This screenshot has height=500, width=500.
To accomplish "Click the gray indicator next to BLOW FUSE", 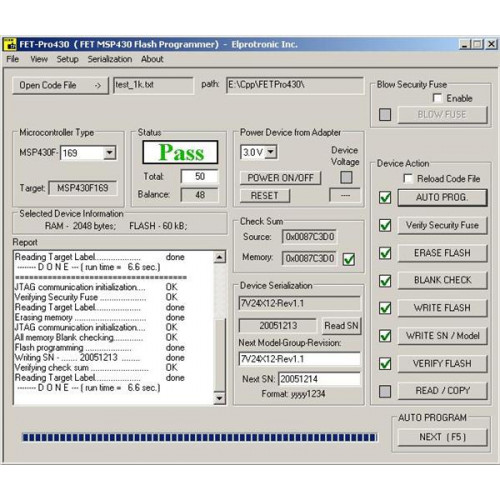I will 385,115.
